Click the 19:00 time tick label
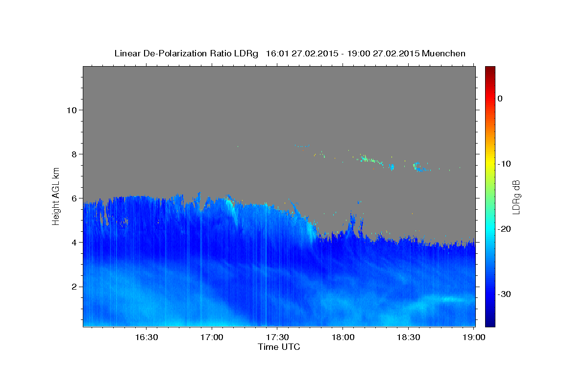 click(x=473, y=338)
